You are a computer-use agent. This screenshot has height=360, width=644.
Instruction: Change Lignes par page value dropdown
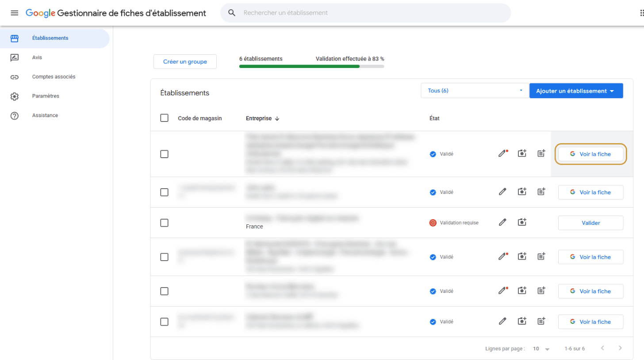(x=541, y=349)
